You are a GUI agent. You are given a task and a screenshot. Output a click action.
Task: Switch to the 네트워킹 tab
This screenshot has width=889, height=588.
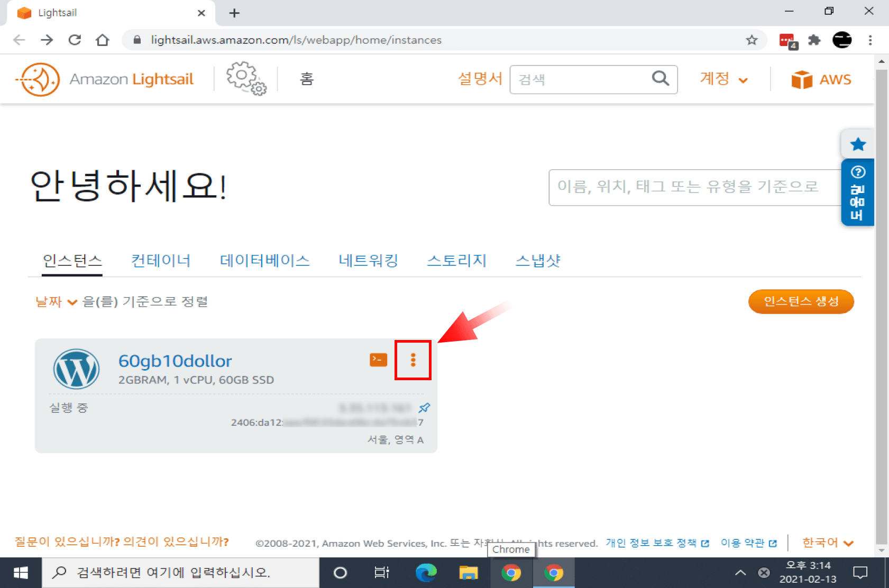click(369, 261)
